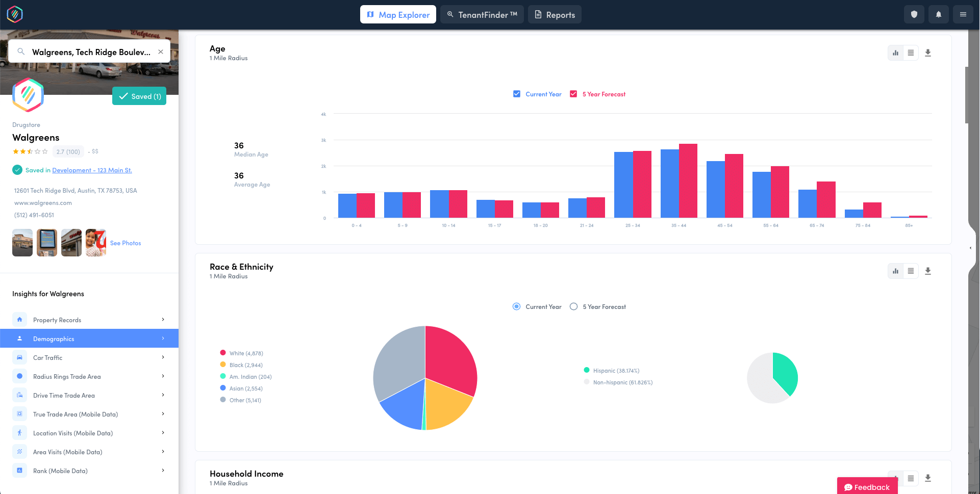This screenshot has height=494, width=980.
Task: Disable the 5 Year Forecast checkbox
Action: point(573,94)
